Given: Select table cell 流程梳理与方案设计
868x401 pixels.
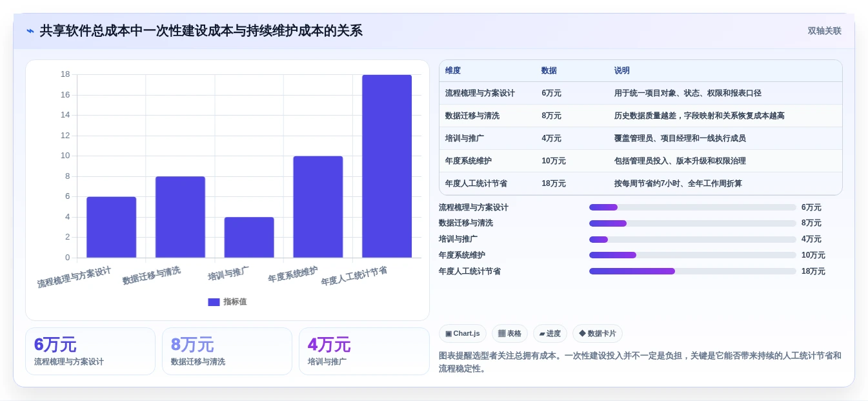Looking at the screenshot, I should [480, 93].
